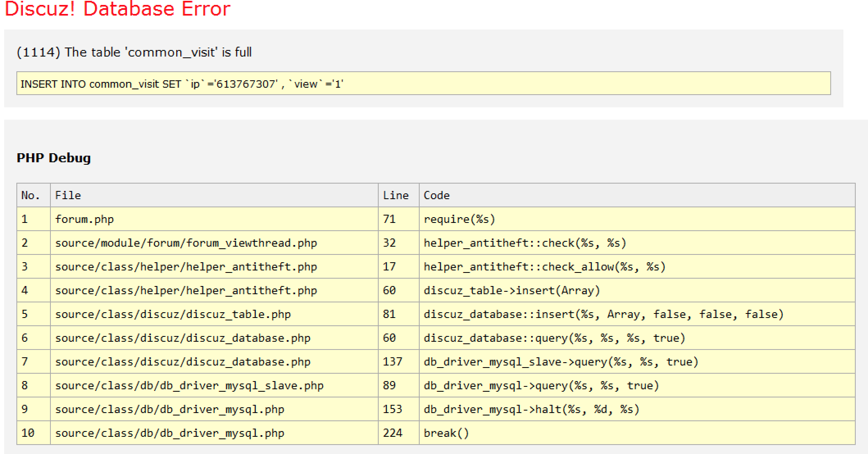Select the 'discuz_table.php' file path cell
Image resolution: width=868 pixels, height=454 pixels.
[x=214, y=314]
